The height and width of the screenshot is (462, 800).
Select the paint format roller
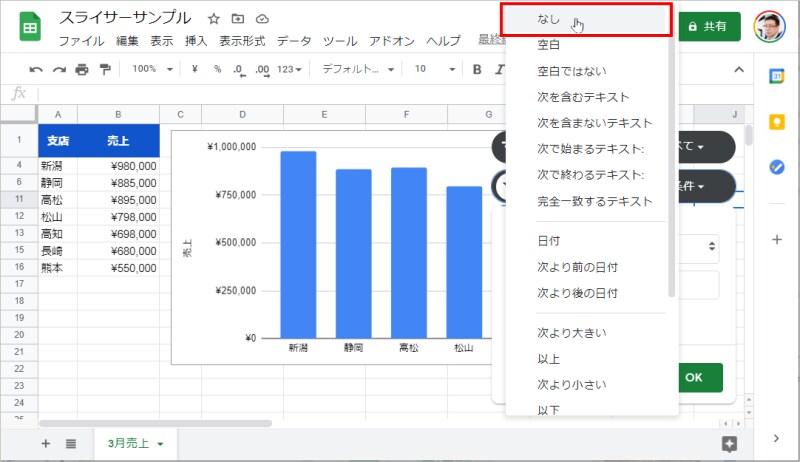tap(105, 69)
